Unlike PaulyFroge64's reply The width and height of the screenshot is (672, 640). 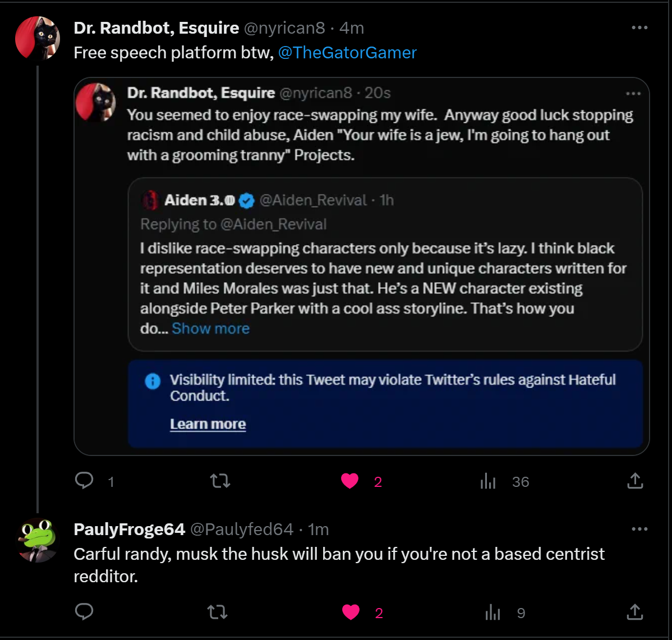point(351,612)
